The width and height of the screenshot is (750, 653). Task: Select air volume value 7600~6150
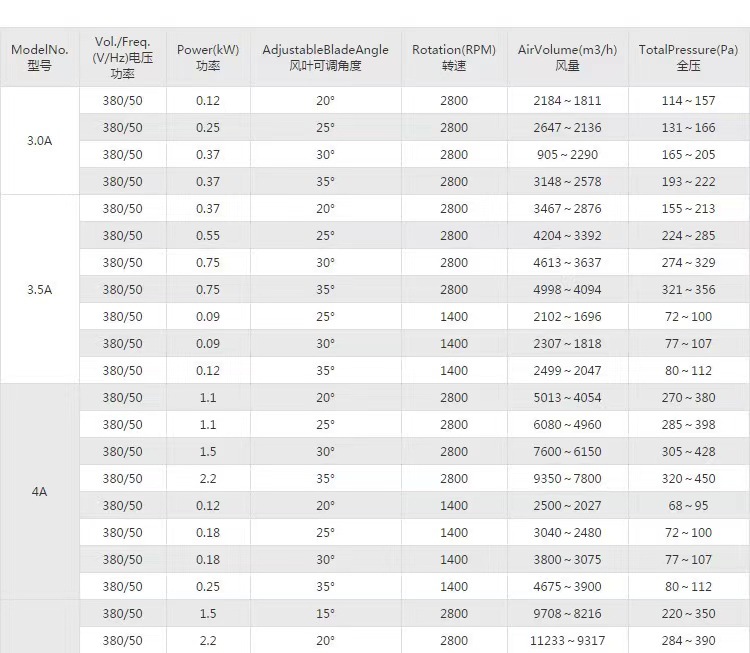click(567, 451)
